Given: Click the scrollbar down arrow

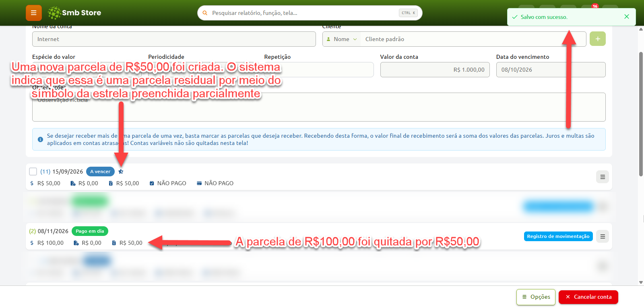Looking at the screenshot, I should tap(641, 282).
